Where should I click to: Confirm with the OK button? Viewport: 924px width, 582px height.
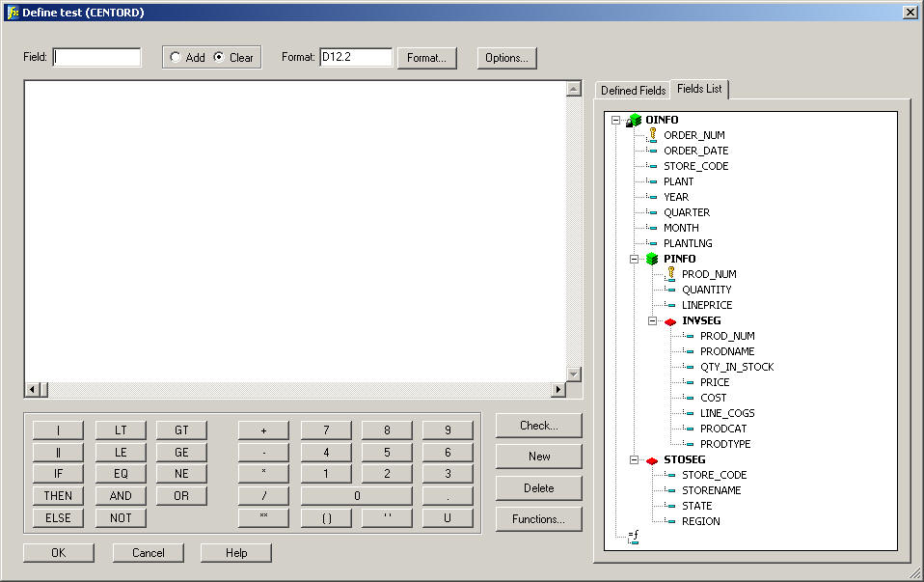tap(58, 552)
